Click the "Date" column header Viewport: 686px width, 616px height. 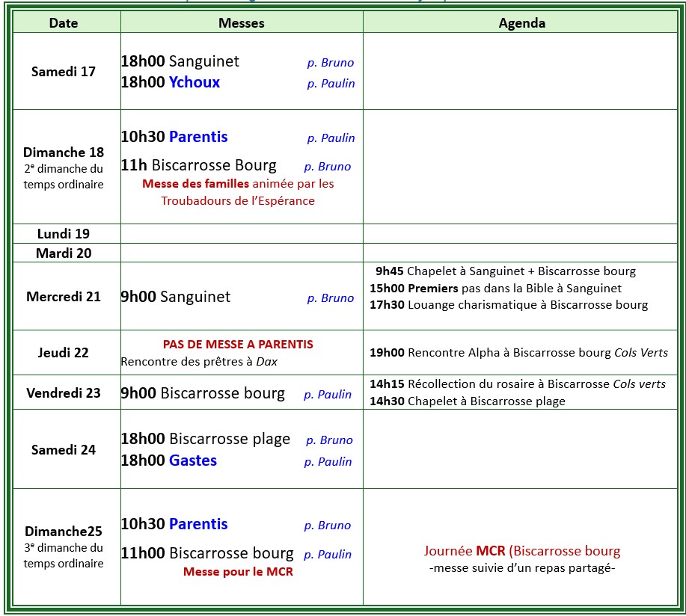pyautogui.click(x=64, y=23)
